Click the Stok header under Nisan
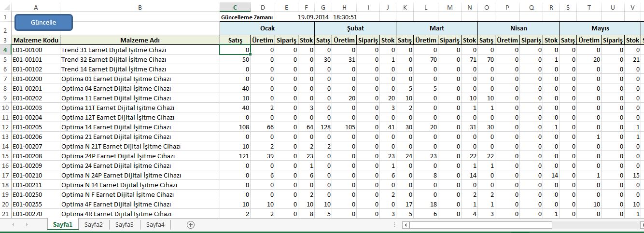The image size is (644, 233). click(551, 40)
